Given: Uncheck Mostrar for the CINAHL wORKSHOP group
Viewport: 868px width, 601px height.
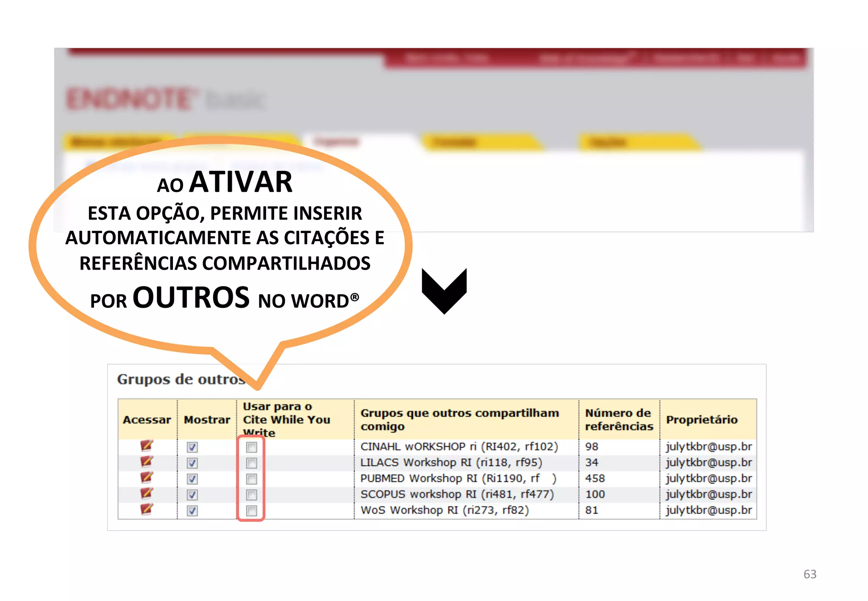Looking at the screenshot, I should pyautogui.click(x=192, y=447).
